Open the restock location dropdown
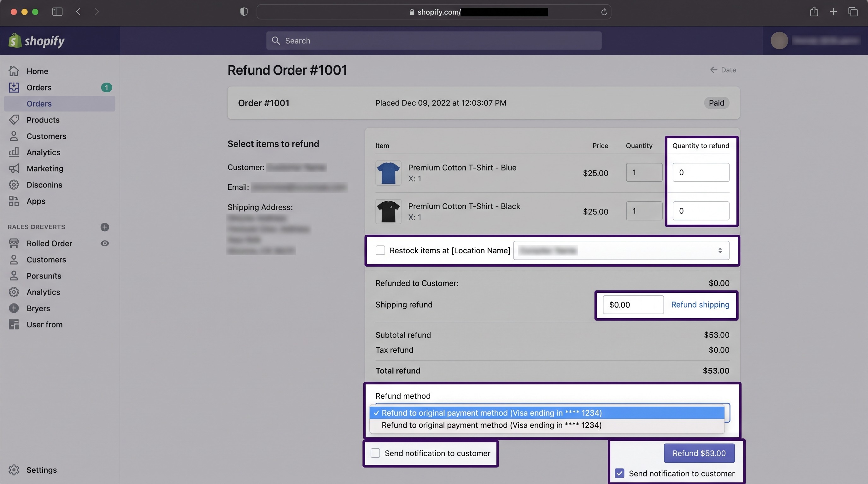Image resolution: width=868 pixels, height=484 pixels. click(x=621, y=251)
